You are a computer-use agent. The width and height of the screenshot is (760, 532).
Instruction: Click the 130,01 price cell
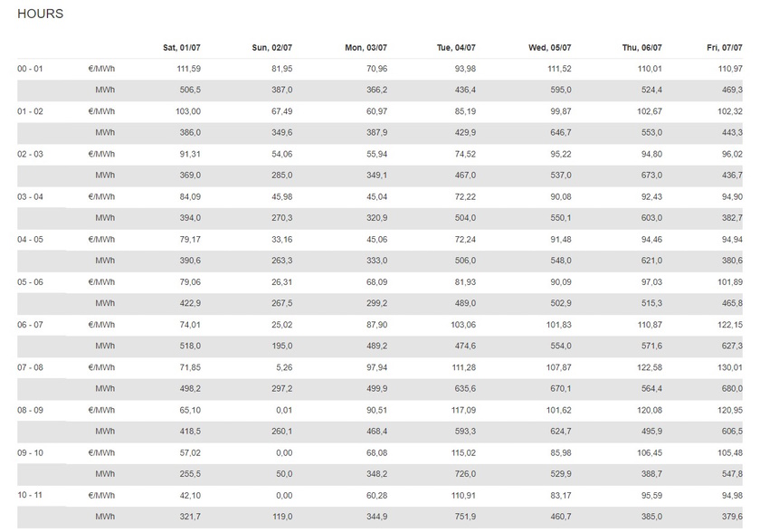tap(729, 366)
